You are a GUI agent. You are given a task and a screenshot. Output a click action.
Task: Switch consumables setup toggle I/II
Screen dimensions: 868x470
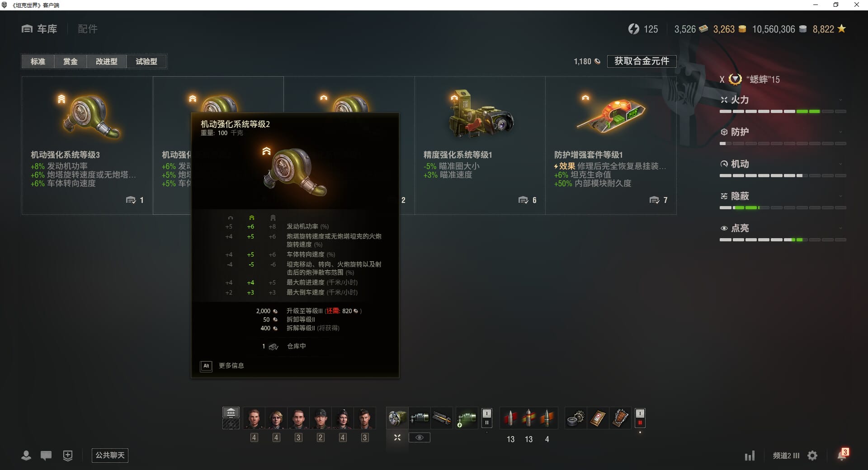[640, 418]
